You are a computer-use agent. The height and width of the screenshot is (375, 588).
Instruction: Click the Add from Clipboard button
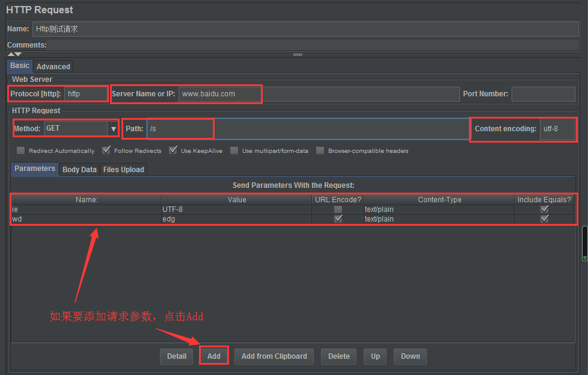274,356
